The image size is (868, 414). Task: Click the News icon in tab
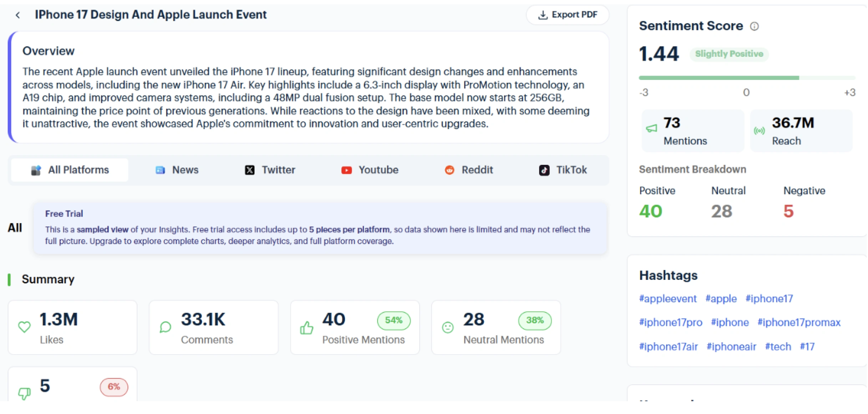[160, 170]
